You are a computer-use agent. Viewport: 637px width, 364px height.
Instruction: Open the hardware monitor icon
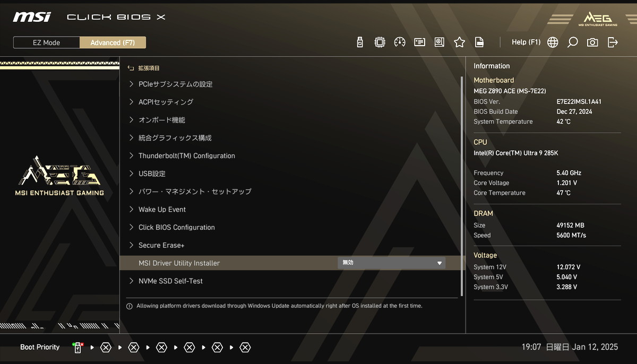439,42
